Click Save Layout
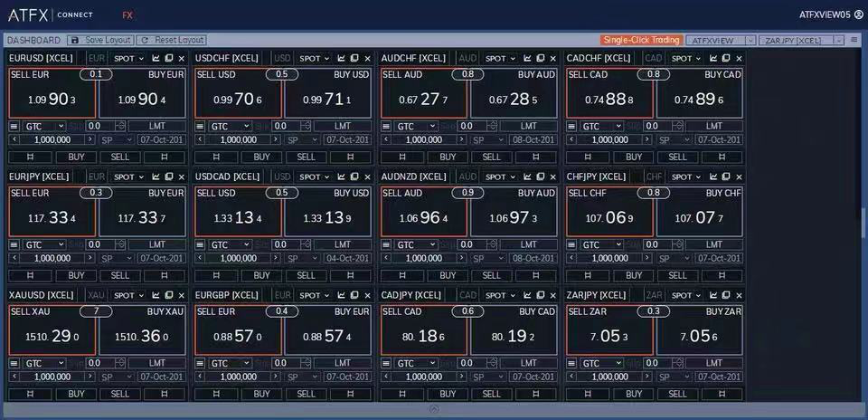868x420 pixels. (x=99, y=40)
